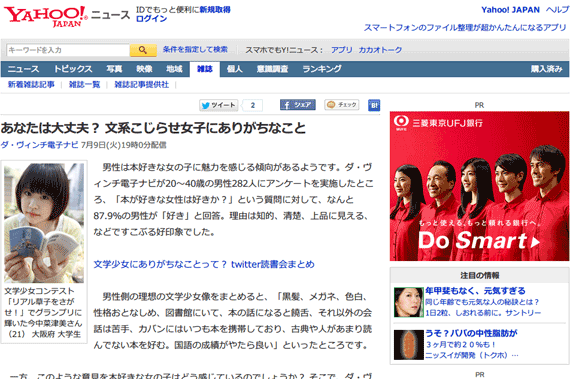Click the mixi チェック button
570x379 pixels.
coord(342,105)
